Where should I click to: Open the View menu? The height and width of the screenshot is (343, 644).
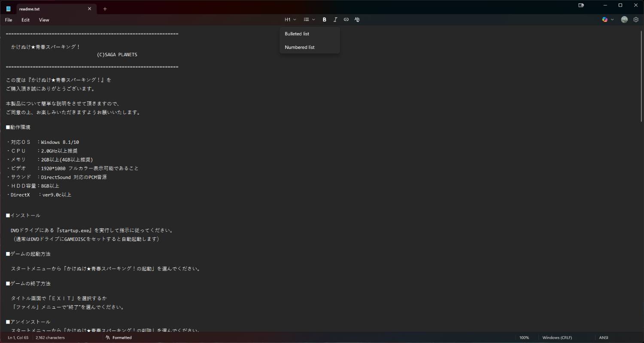44,20
